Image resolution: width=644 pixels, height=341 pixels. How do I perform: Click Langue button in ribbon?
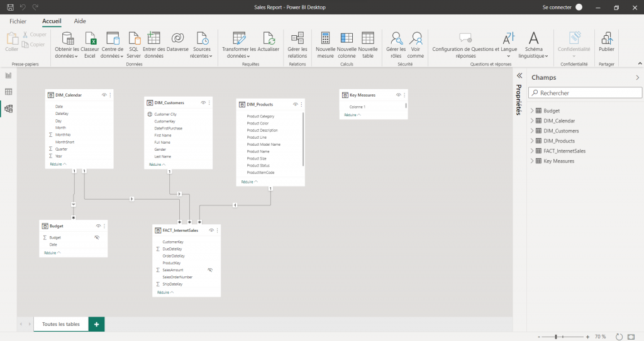(509, 45)
